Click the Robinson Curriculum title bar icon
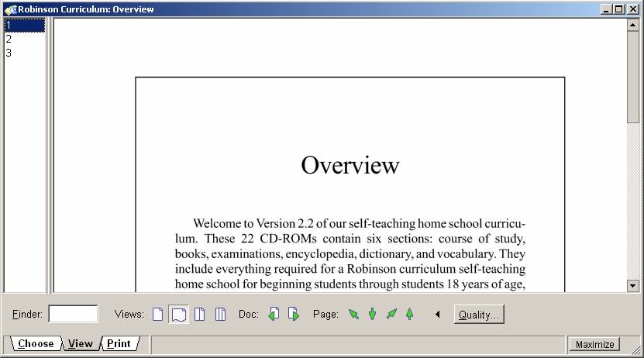Image resolution: width=644 pixels, height=358 pixels. [x=11, y=9]
